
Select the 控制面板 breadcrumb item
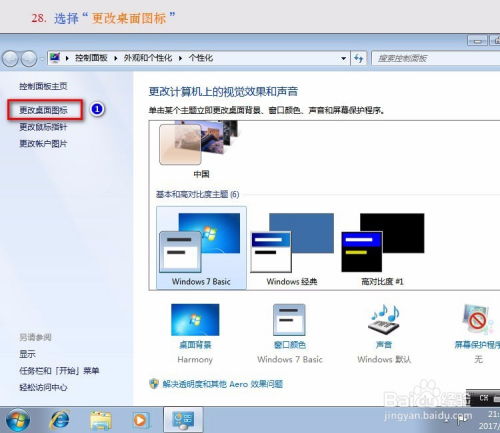pyautogui.click(x=91, y=58)
